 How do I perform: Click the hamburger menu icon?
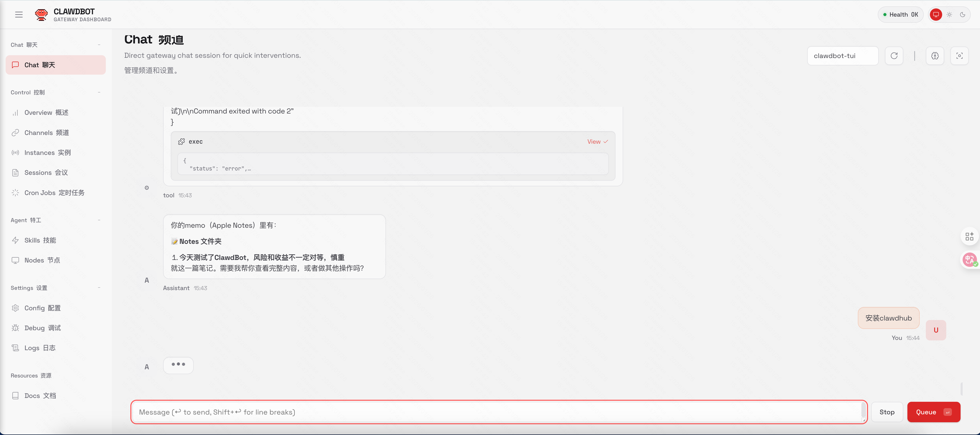click(x=19, y=15)
